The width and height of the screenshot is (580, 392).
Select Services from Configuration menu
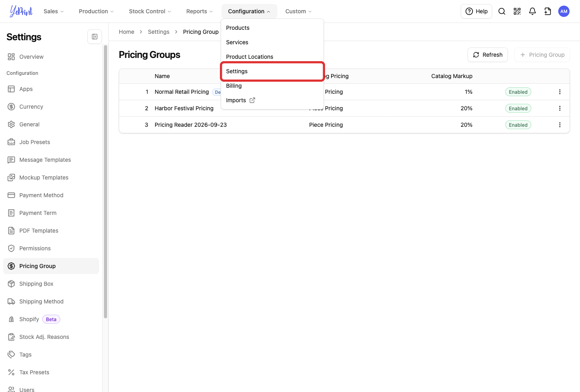272,42
